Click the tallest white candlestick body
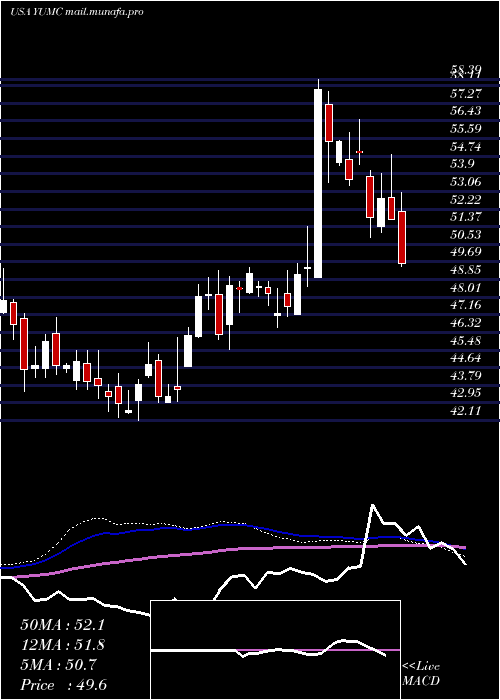The height and width of the screenshot is (700, 500). [x=318, y=183]
